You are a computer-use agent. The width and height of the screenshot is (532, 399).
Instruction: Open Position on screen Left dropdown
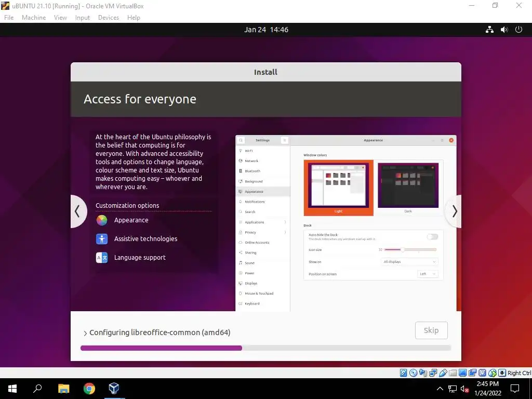pos(428,274)
